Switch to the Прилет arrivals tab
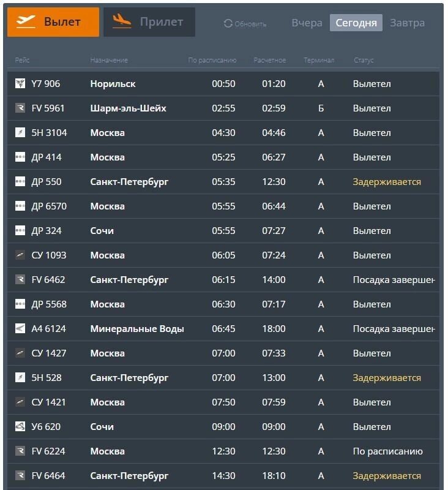This screenshot has height=490, width=448. (149, 22)
